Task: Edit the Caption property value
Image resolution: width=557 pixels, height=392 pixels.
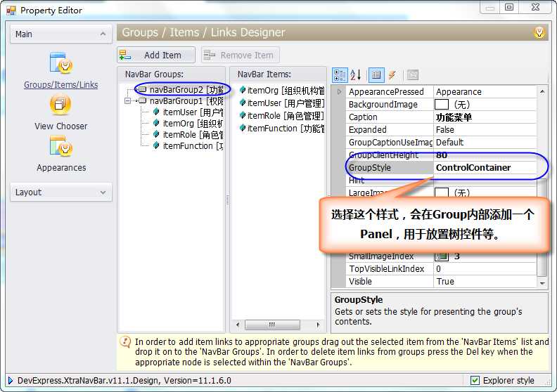Action: pyautogui.click(x=485, y=117)
